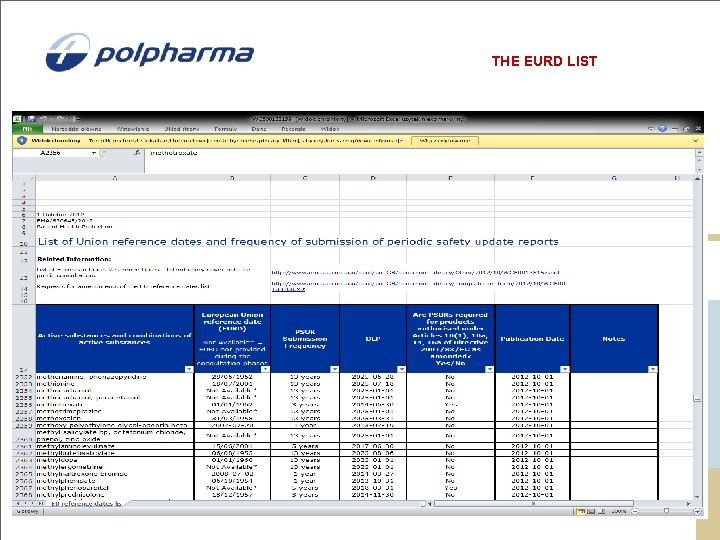The image size is (720, 540).
Task: Click the zoom slider handle
Action: click(x=666, y=511)
